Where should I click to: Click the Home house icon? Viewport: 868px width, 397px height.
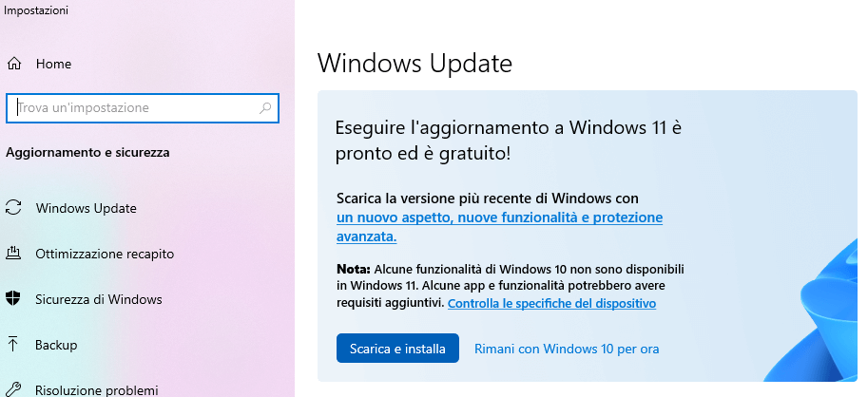tap(14, 64)
